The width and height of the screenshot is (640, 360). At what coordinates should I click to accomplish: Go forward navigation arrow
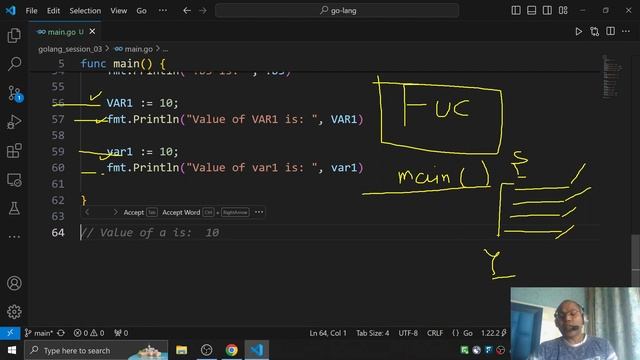click(203, 11)
